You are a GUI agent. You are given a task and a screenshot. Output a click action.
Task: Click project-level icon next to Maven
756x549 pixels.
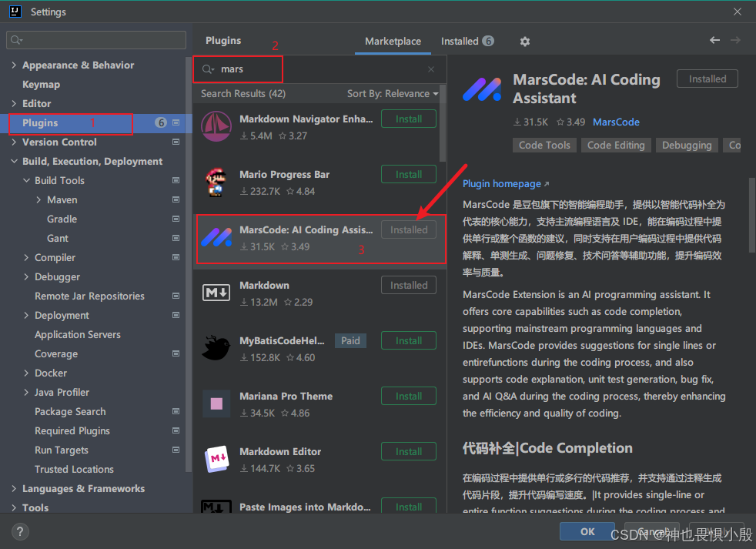pyautogui.click(x=176, y=199)
